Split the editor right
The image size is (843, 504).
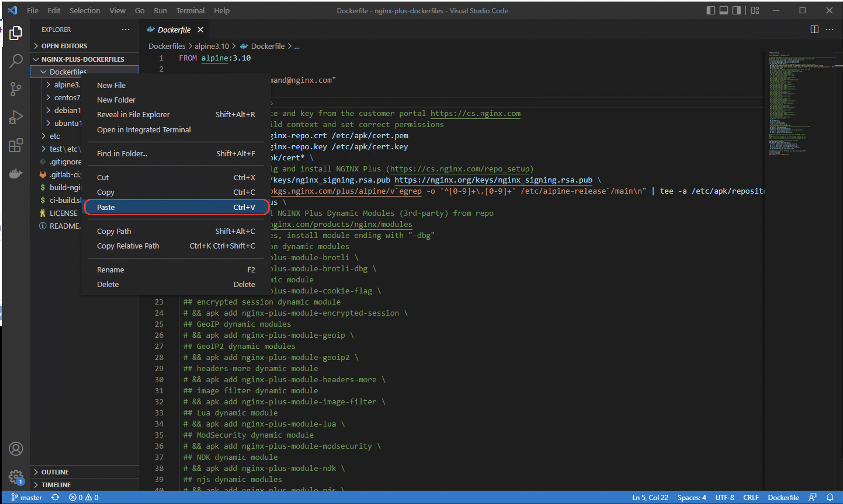[814, 29]
